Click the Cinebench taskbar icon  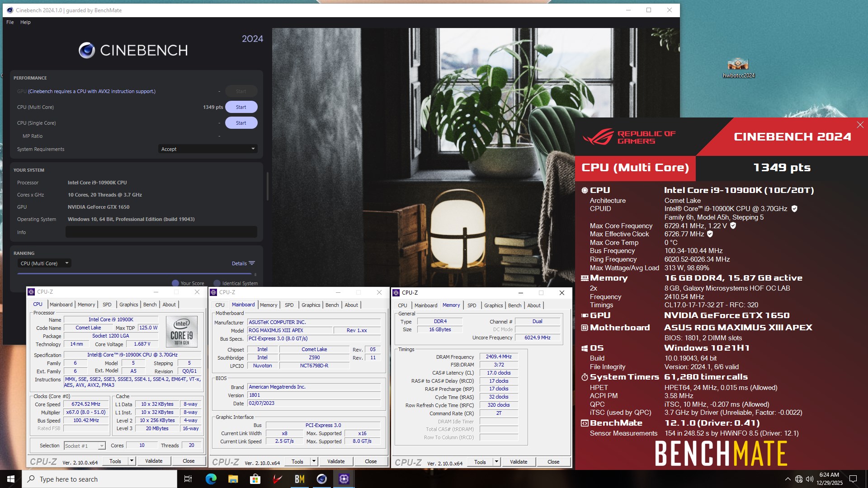(321, 479)
